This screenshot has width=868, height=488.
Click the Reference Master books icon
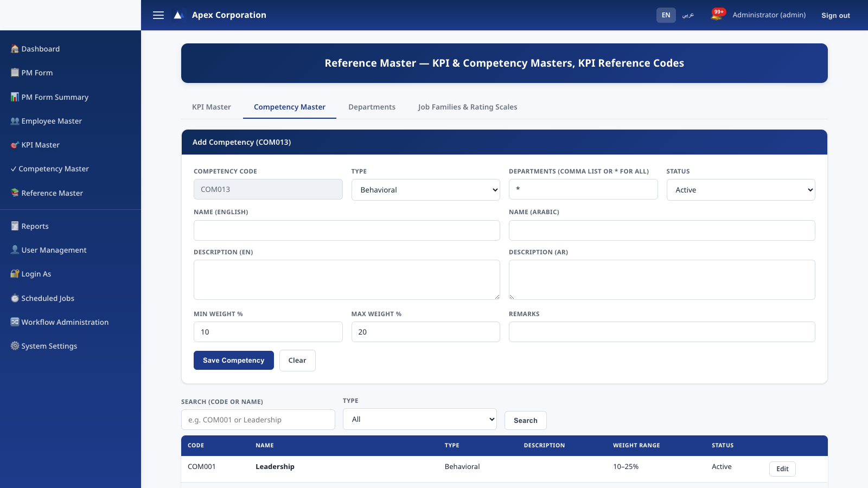click(x=15, y=193)
